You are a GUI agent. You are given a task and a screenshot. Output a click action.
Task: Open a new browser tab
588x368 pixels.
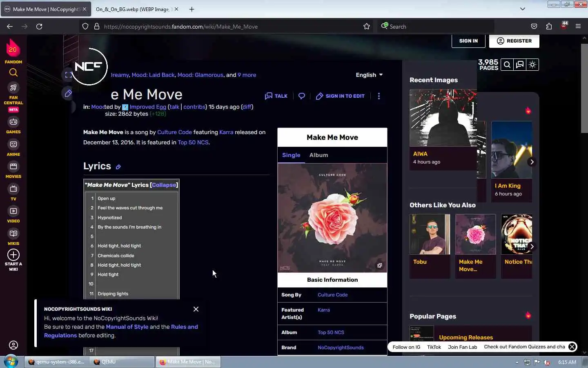[x=192, y=9]
